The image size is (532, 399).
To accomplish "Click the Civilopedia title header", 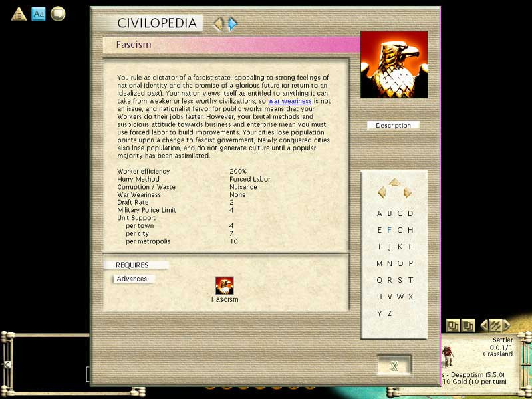I will [158, 22].
